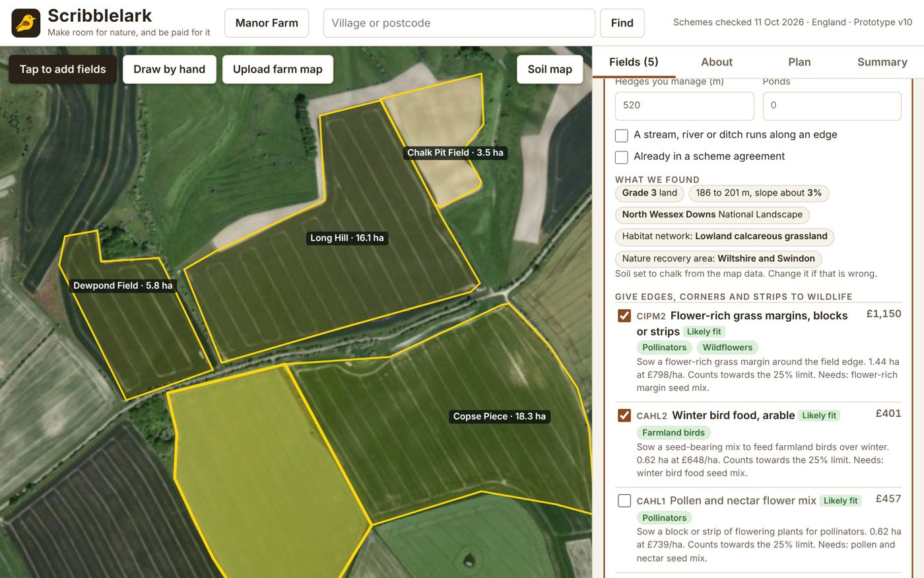Open the About tab

(x=717, y=62)
